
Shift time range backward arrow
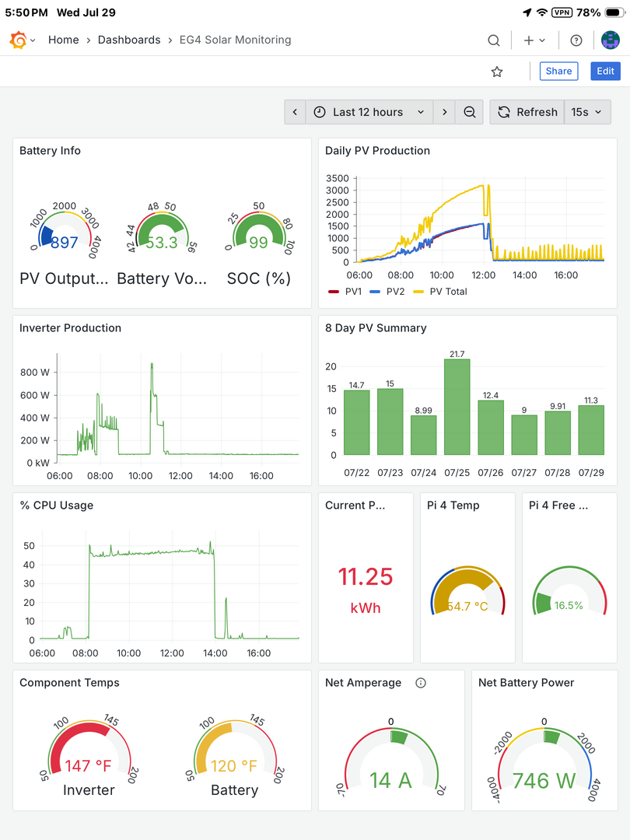(x=295, y=112)
